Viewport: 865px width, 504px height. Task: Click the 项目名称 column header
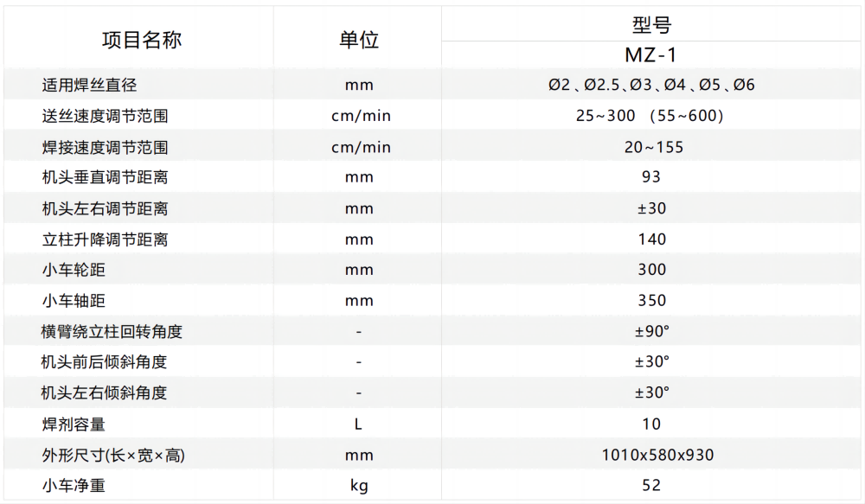[x=142, y=40]
